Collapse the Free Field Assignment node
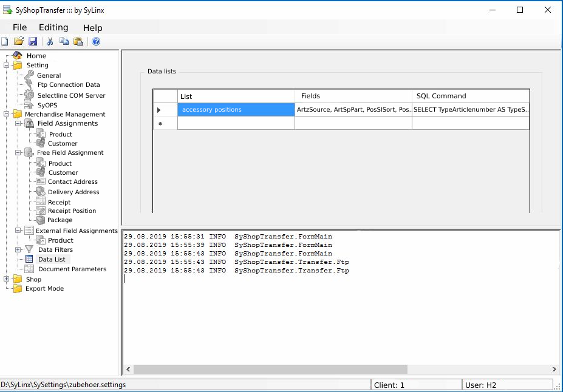Viewport: 566px width, 392px height. coord(18,152)
